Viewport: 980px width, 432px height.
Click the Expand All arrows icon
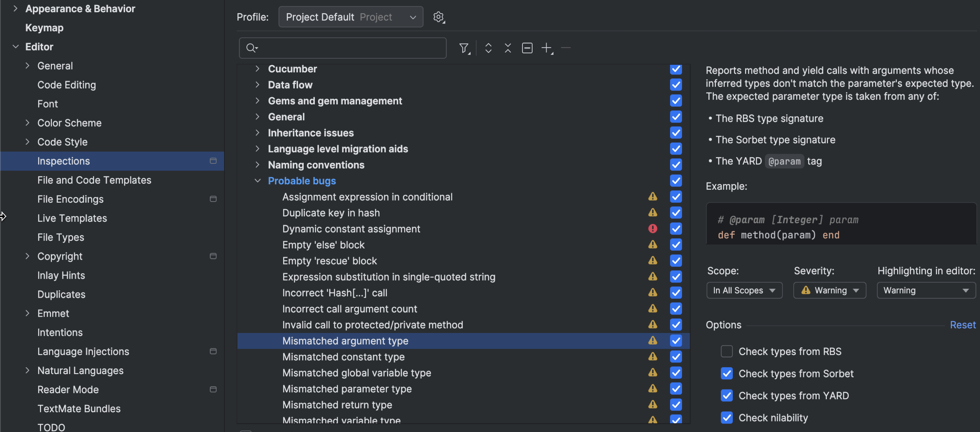point(488,48)
